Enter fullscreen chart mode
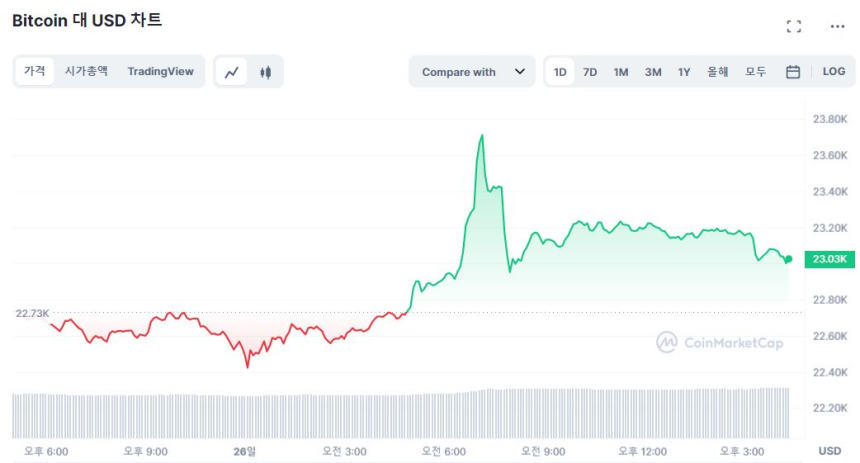The image size is (860, 463). [794, 27]
